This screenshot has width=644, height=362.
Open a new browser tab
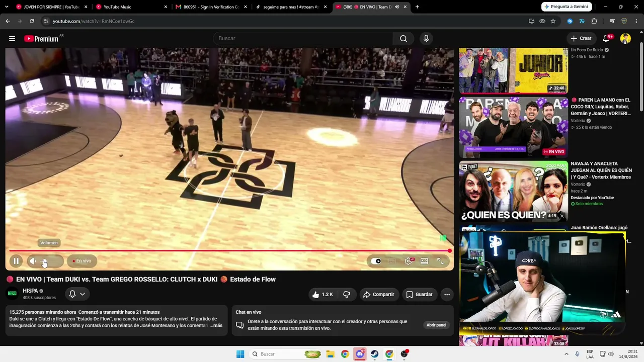[417, 7]
